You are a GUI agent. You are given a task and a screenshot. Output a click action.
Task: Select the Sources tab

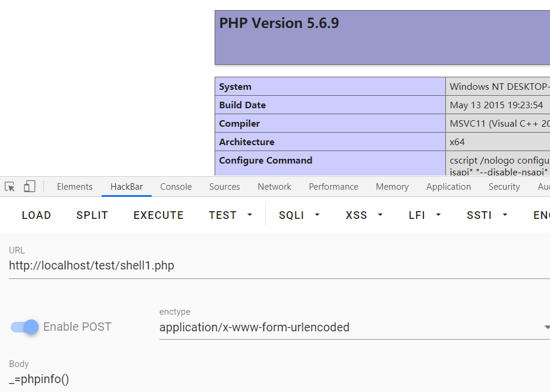225,187
